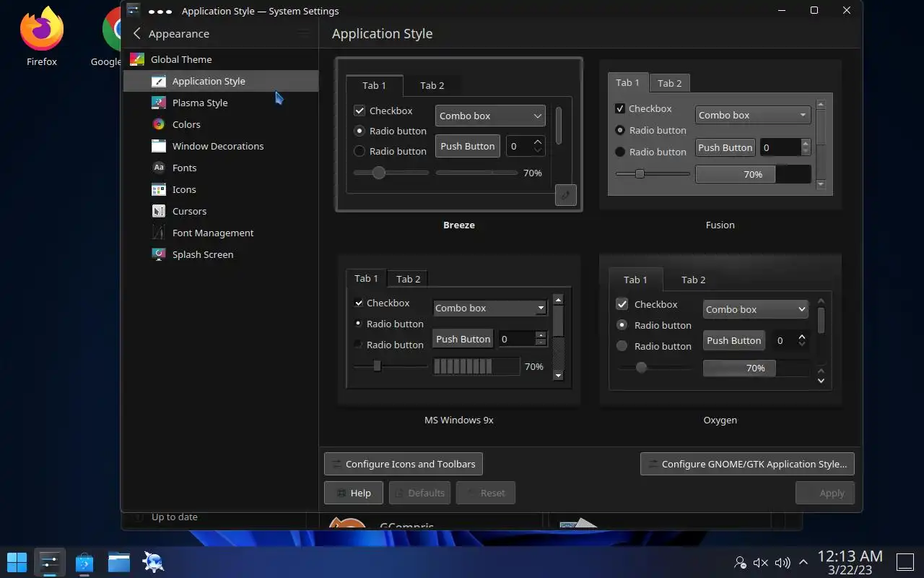Image resolution: width=924 pixels, height=578 pixels.
Task: Click the user status tray icon
Action: (x=740, y=562)
